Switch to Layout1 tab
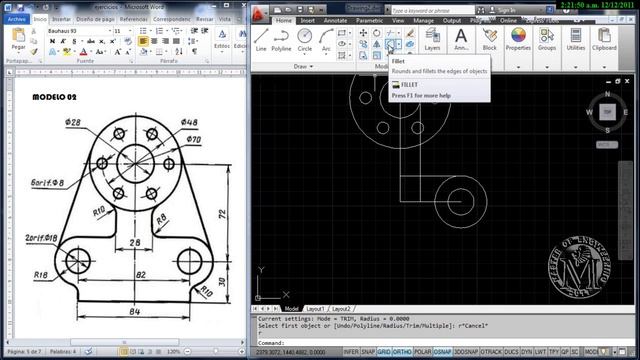This screenshot has height=360, width=640. (315, 309)
